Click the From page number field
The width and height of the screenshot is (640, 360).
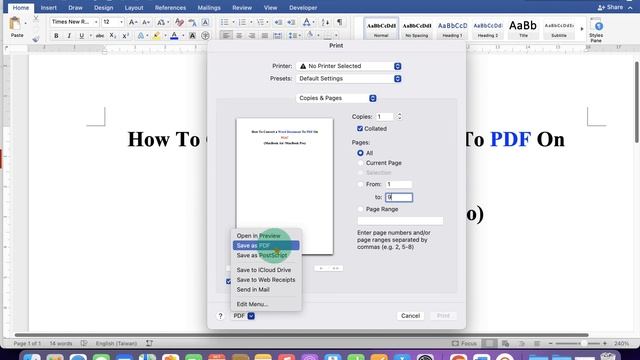pos(399,184)
